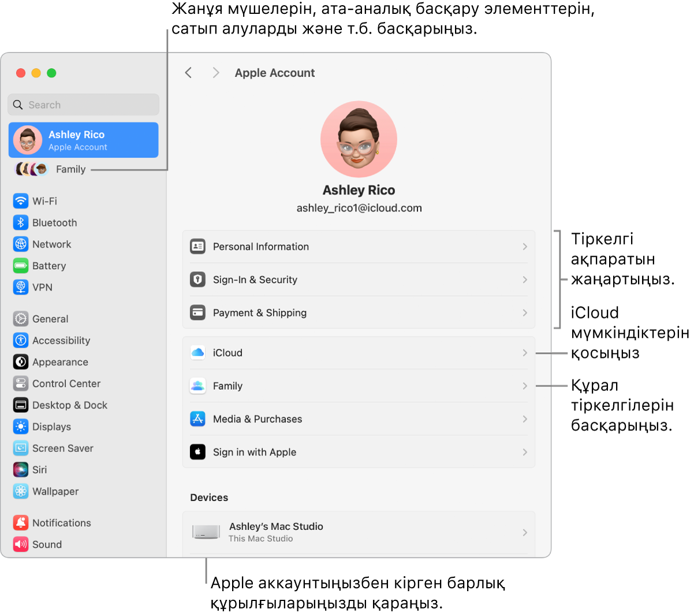This screenshot has width=694, height=616.
Task: Click chevron on Payment & Shipping row
Action: click(525, 312)
